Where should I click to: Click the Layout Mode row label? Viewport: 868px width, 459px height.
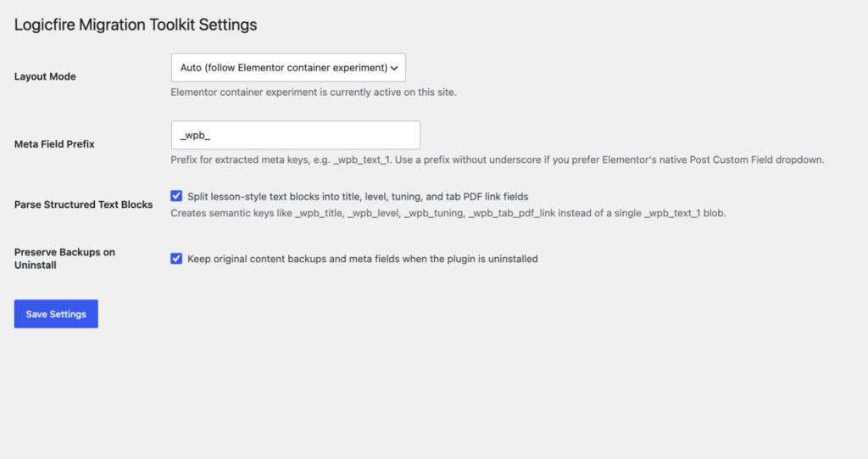(45, 76)
